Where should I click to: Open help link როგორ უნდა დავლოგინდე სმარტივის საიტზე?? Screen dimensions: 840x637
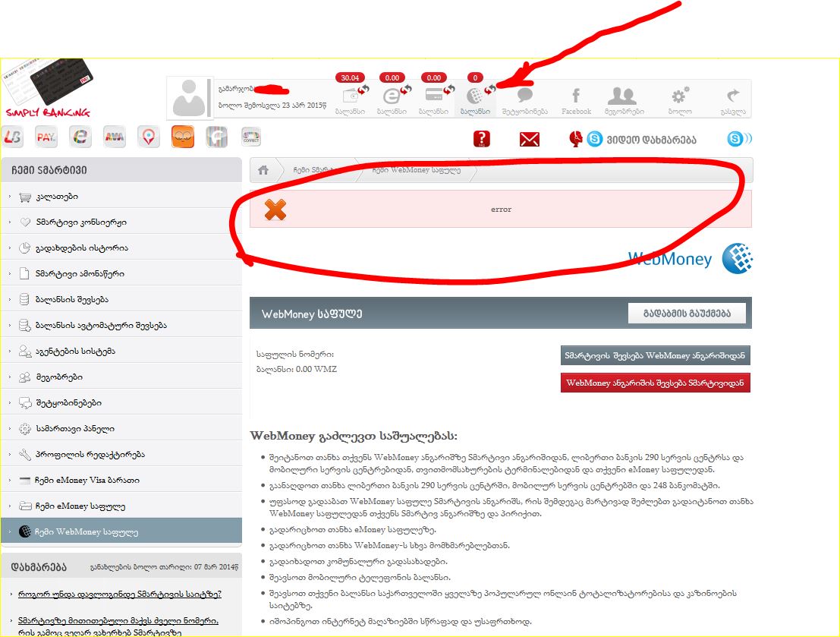pos(119,594)
